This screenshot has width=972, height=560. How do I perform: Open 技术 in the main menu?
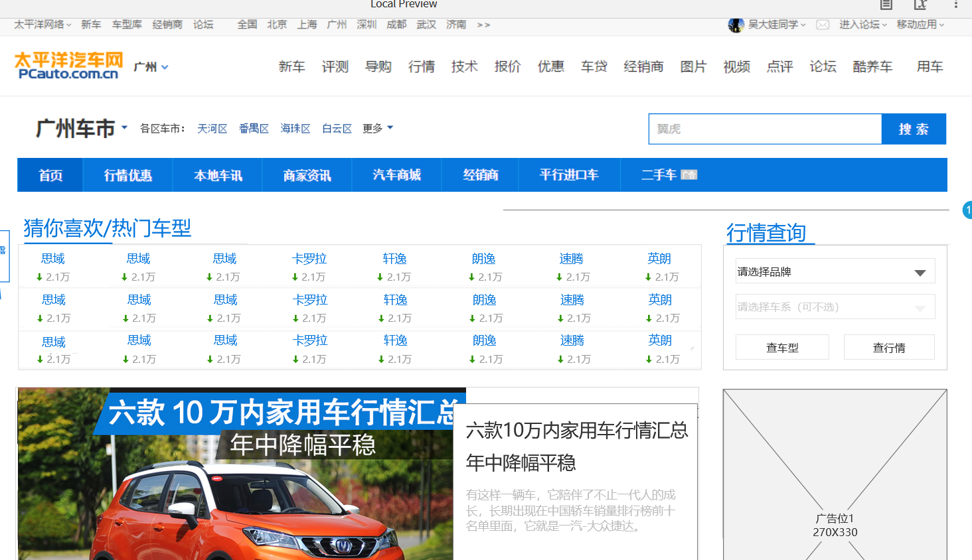pyautogui.click(x=465, y=66)
